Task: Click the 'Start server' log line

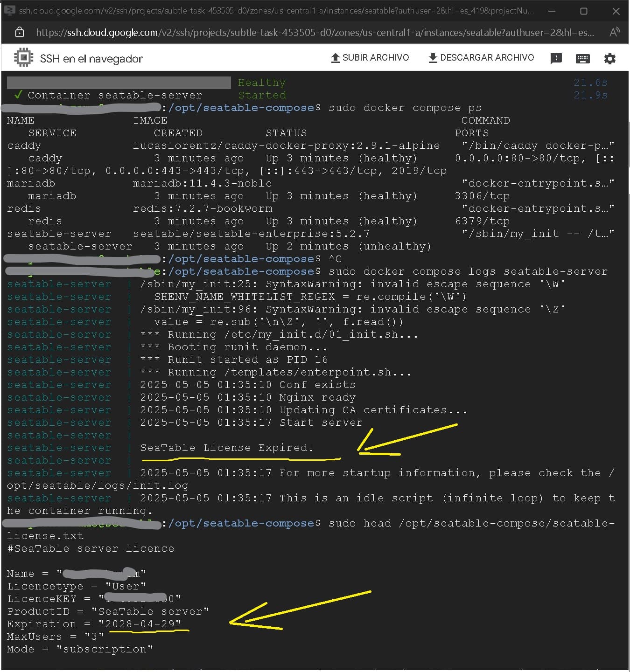Action: pyautogui.click(x=321, y=423)
